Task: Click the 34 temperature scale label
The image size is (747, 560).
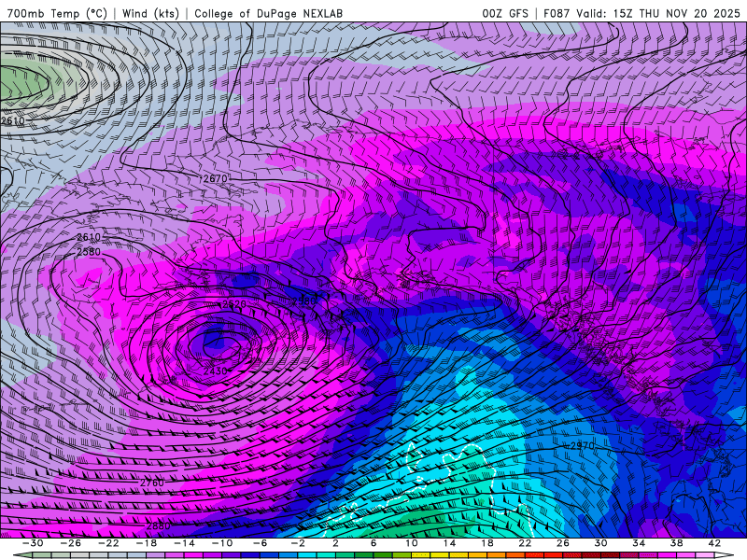Action: pos(639,543)
